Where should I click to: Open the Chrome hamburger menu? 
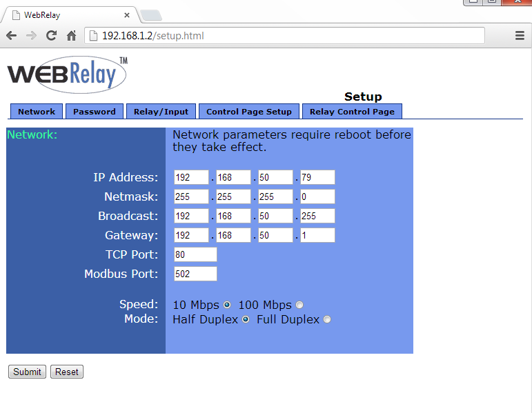[x=520, y=36]
